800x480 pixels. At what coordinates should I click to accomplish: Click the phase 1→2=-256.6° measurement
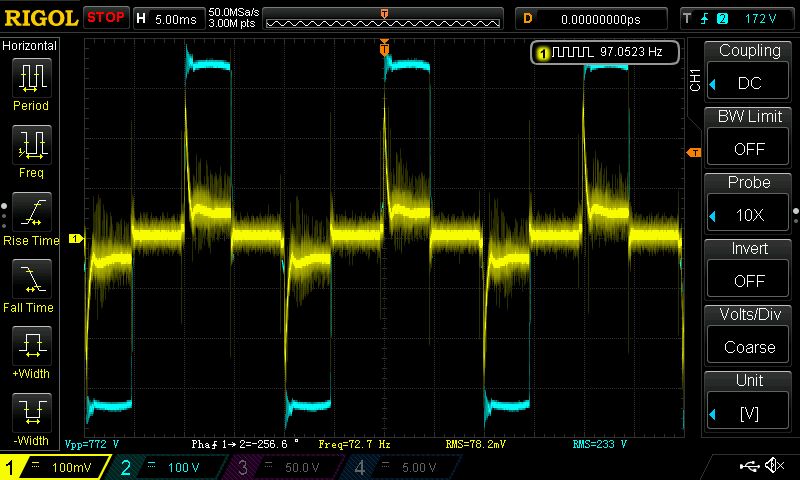click(x=245, y=444)
